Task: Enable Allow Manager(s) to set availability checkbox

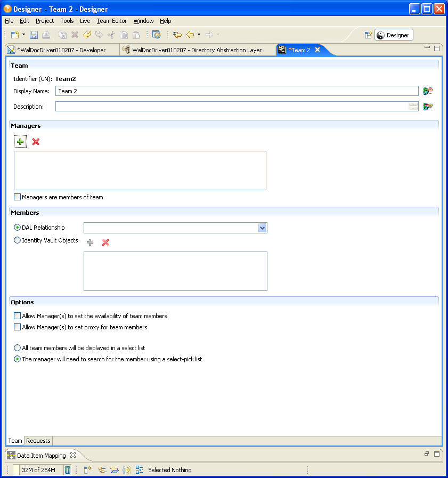Action: coord(18,316)
